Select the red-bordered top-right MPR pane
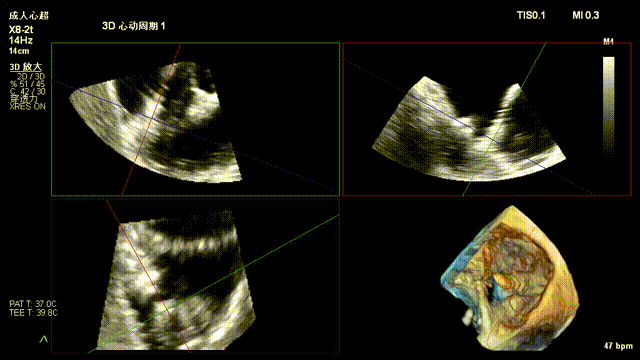 487,119
